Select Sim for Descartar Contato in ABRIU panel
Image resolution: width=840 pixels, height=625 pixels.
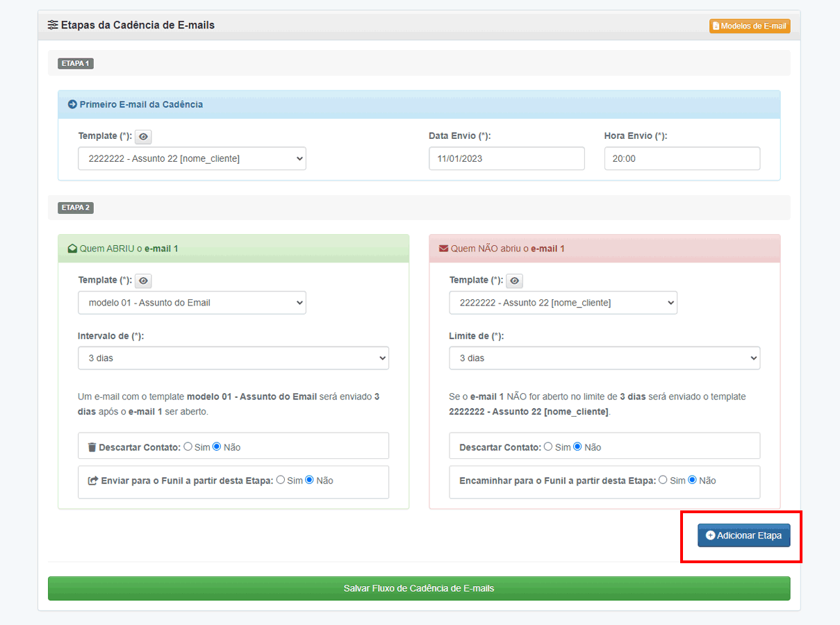point(188,447)
